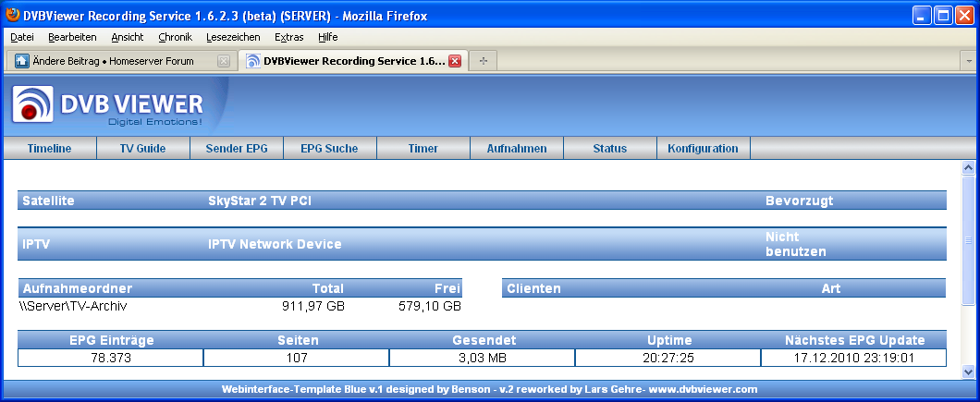
Task: Open the Status page
Action: click(610, 148)
